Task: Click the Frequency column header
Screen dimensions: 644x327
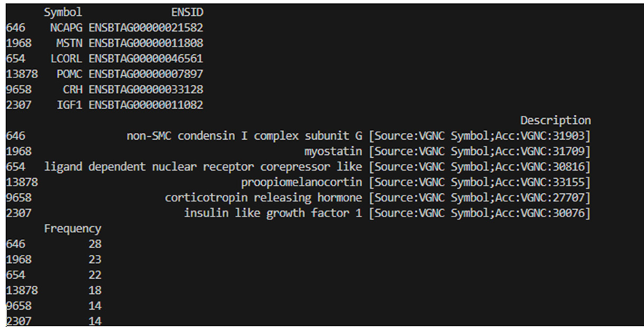Action: tap(73, 229)
